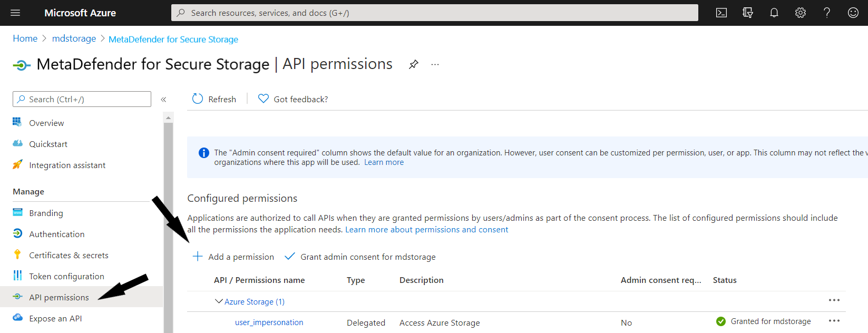
Task: Click the Authentication icon
Action: click(17, 233)
